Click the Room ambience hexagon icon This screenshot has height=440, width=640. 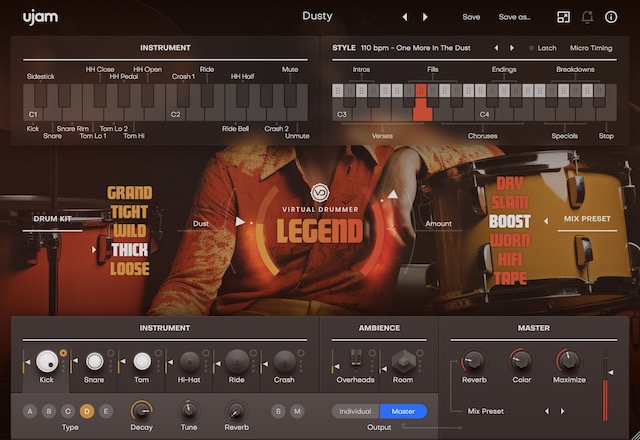click(x=402, y=361)
